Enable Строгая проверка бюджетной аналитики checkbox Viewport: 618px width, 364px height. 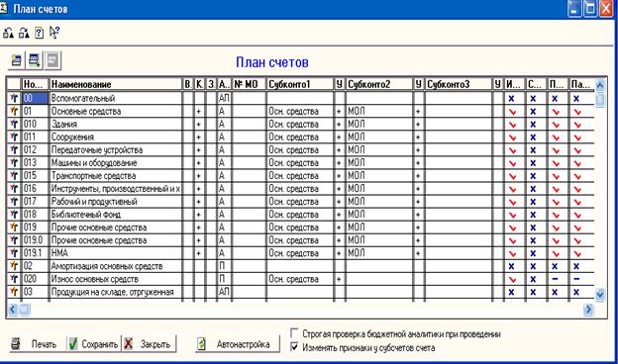coord(294,333)
